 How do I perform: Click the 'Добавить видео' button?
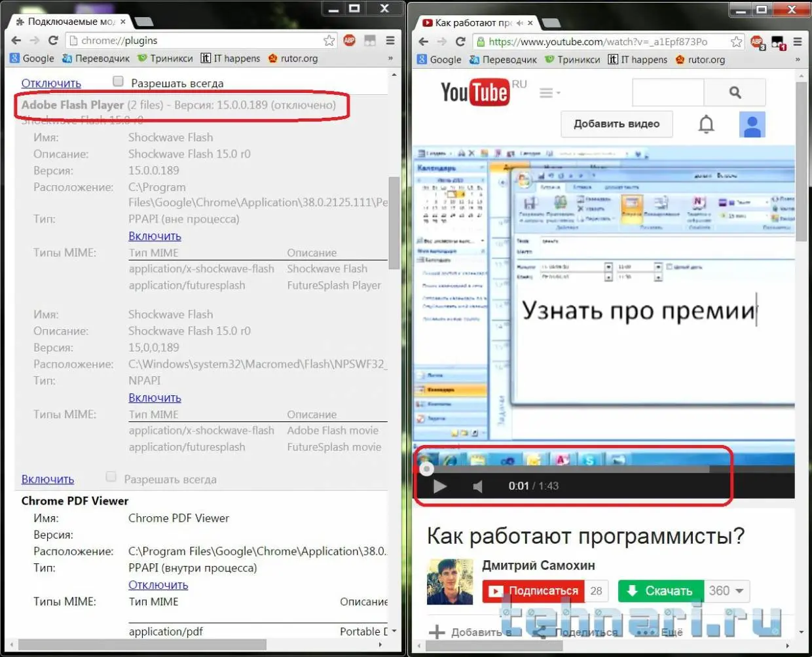point(616,124)
